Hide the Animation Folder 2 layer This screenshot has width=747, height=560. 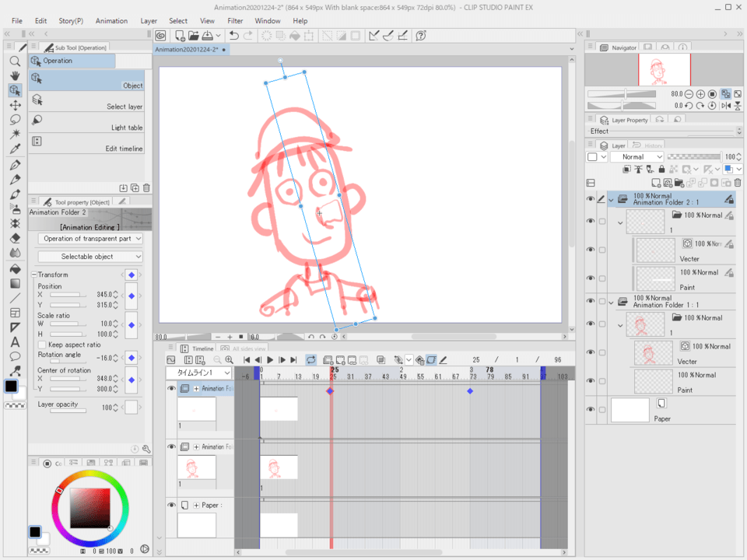(591, 199)
